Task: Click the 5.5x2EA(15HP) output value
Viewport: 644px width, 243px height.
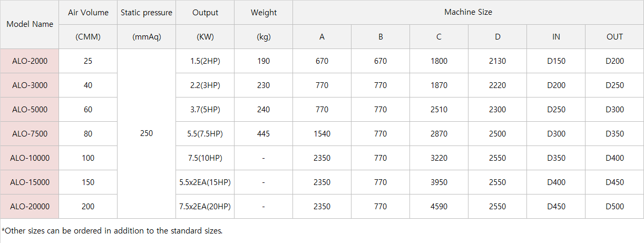Action: (205, 182)
